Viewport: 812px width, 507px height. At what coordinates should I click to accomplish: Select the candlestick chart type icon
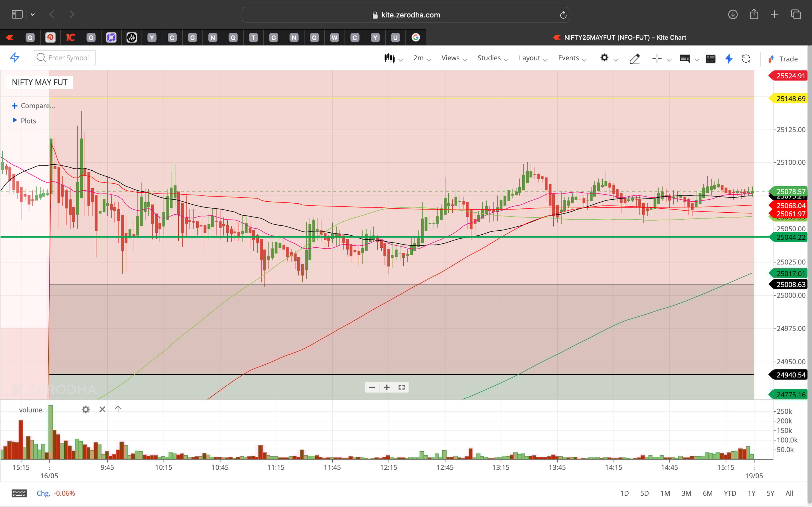[389, 58]
